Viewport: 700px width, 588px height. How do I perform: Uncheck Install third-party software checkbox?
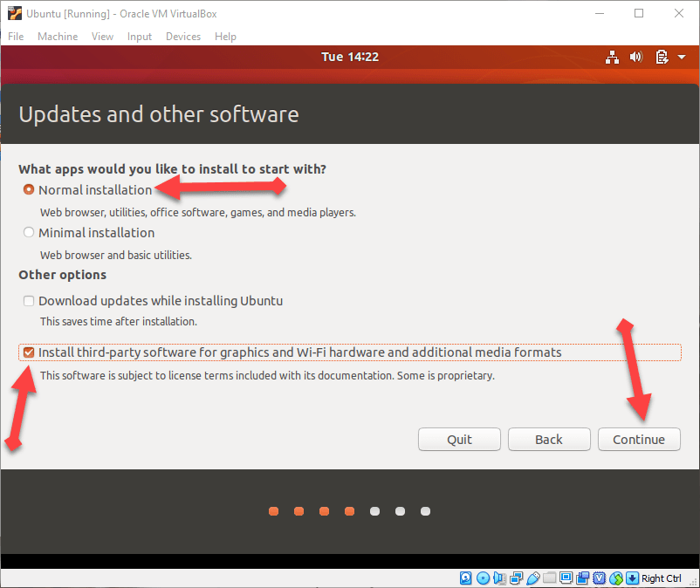pyautogui.click(x=29, y=353)
